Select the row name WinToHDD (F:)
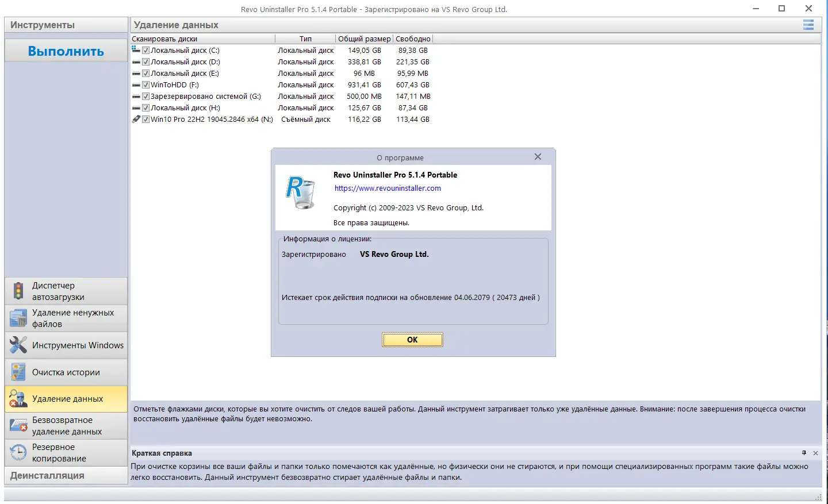 point(175,84)
